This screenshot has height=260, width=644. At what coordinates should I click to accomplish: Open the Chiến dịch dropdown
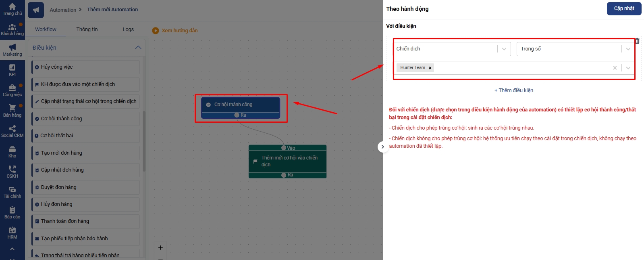coord(452,49)
